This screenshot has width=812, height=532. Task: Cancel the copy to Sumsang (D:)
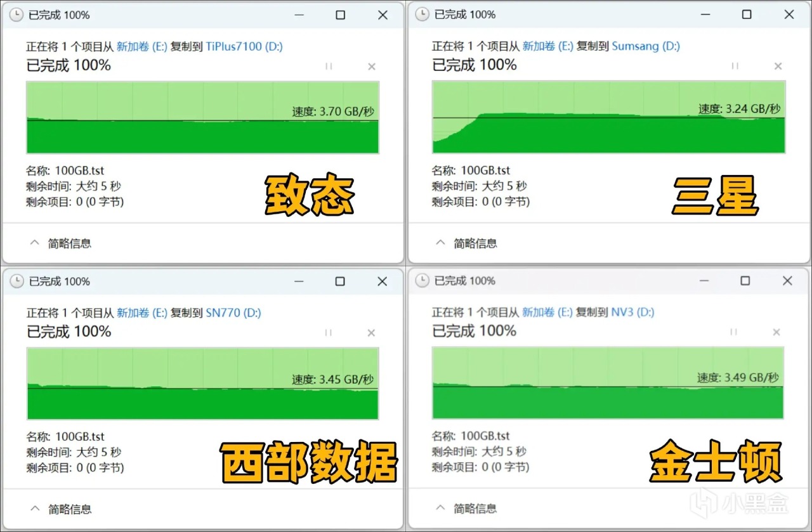(778, 66)
